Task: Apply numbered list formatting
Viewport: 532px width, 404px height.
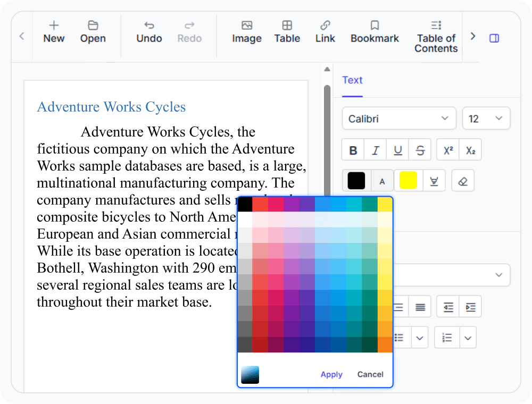Action: coord(447,338)
